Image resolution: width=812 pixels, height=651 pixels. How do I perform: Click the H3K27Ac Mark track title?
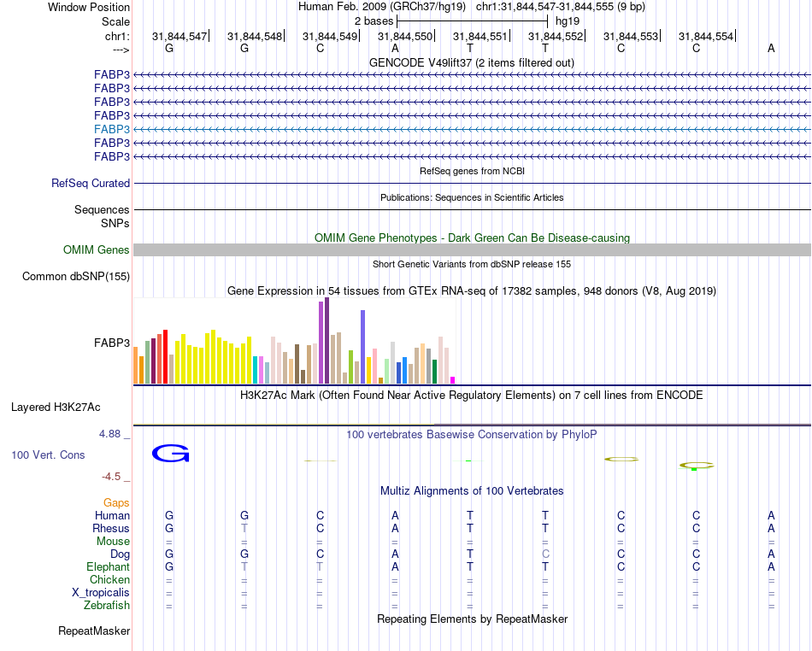click(x=471, y=396)
